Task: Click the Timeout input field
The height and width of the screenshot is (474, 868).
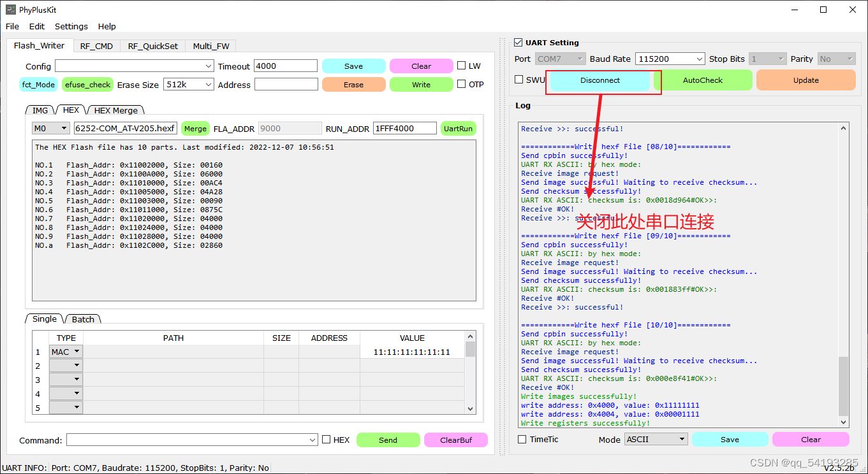Action: point(286,66)
